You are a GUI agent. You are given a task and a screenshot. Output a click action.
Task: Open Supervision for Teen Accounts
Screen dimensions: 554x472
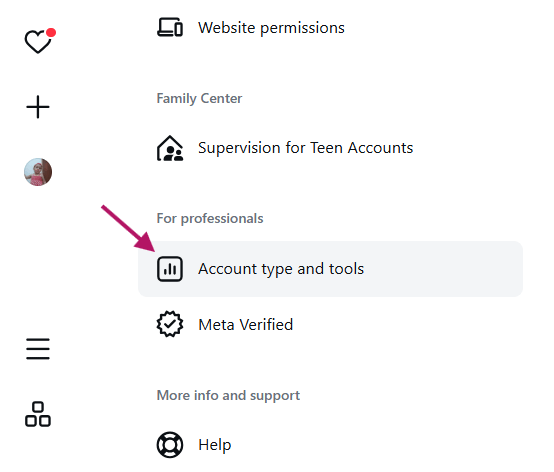[x=305, y=148]
